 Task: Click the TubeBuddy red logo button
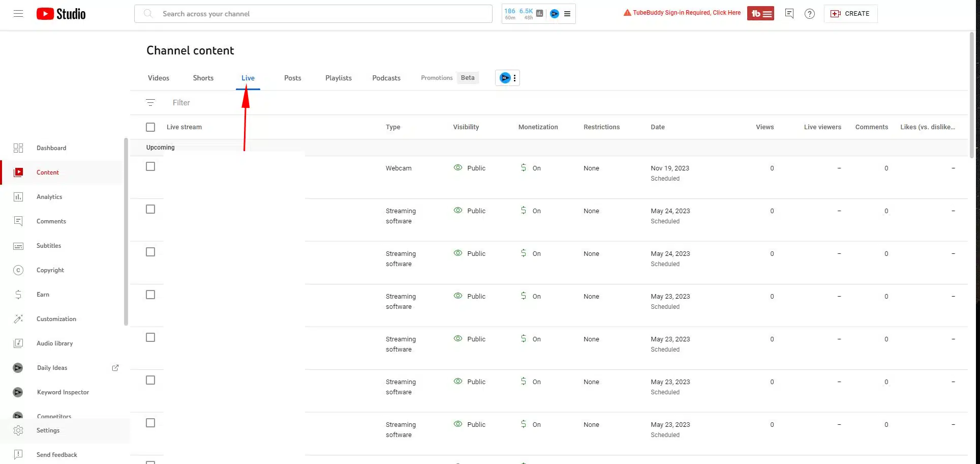coord(760,14)
